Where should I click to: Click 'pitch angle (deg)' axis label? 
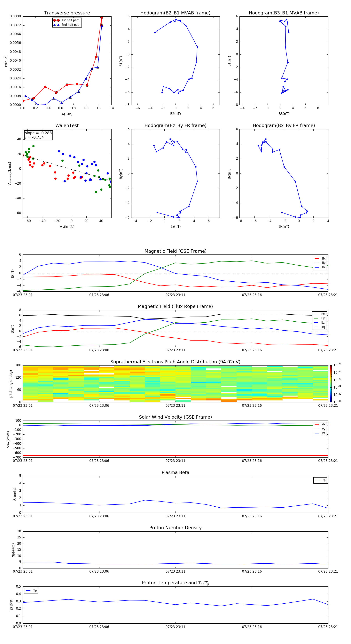click(x=11, y=384)
